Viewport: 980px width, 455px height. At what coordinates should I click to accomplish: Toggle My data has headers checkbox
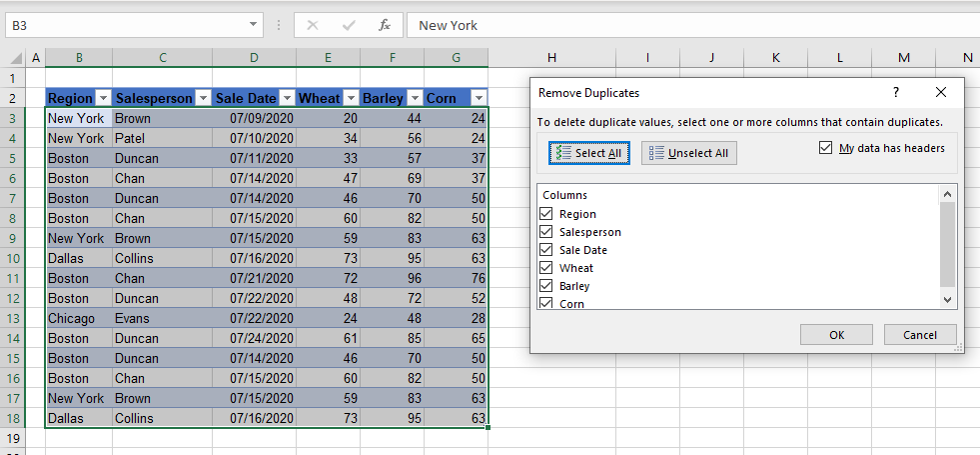tap(825, 148)
